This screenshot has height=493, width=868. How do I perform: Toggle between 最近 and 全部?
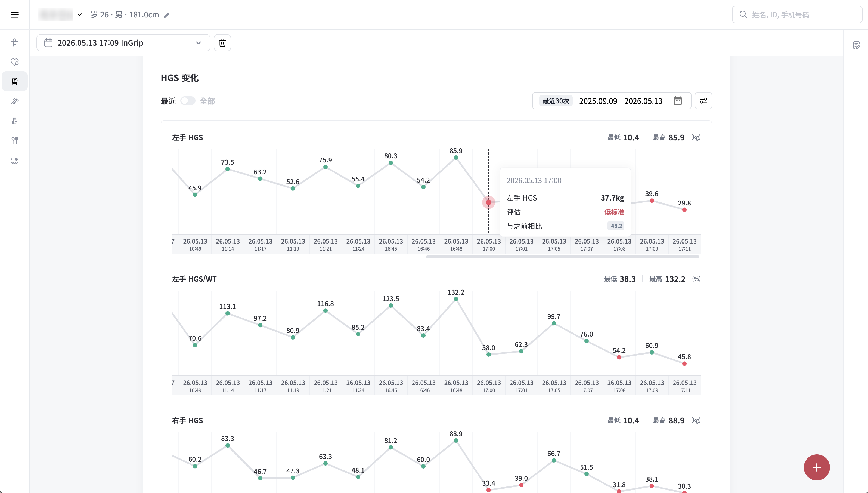(x=188, y=101)
